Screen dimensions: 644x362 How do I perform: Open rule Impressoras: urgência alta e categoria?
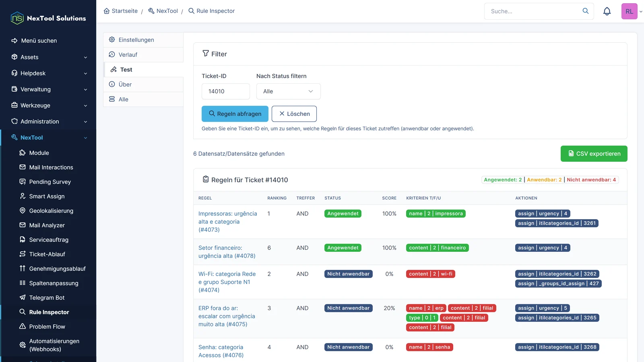(x=228, y=222)
